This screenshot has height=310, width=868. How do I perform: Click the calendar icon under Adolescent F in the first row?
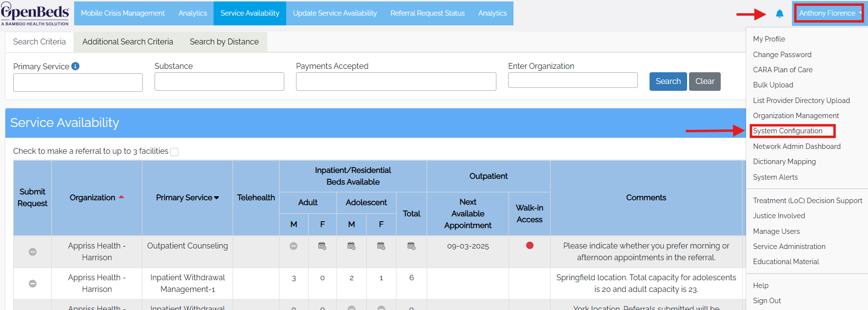click(381, 246)
